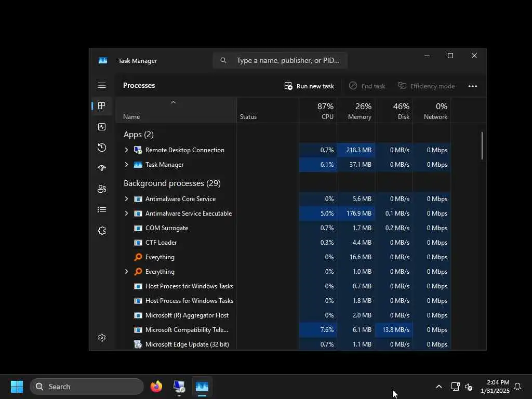The image size is (532, 399).
Task: Launch Firefox from the taskbar
Action: (156, 387)
